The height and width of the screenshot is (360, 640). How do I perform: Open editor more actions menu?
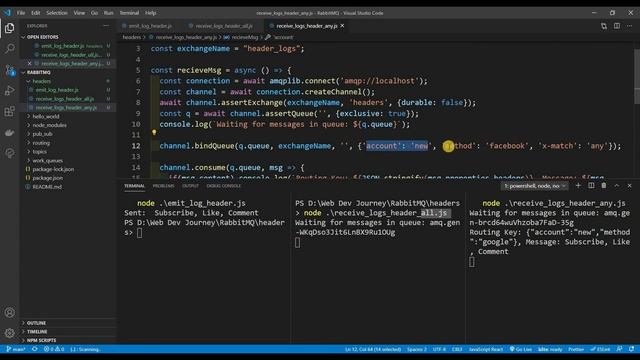(x=629, y=26)
